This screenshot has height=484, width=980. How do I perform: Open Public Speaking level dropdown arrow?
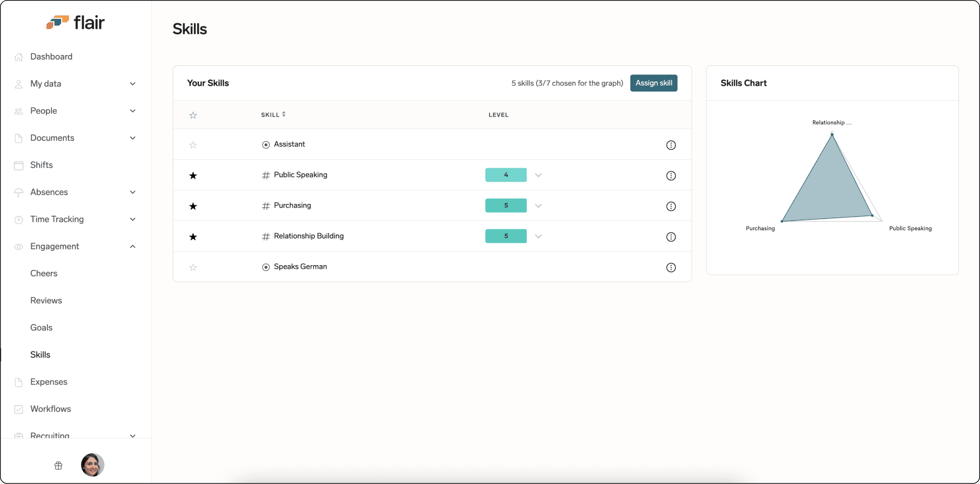click(538, 175)
